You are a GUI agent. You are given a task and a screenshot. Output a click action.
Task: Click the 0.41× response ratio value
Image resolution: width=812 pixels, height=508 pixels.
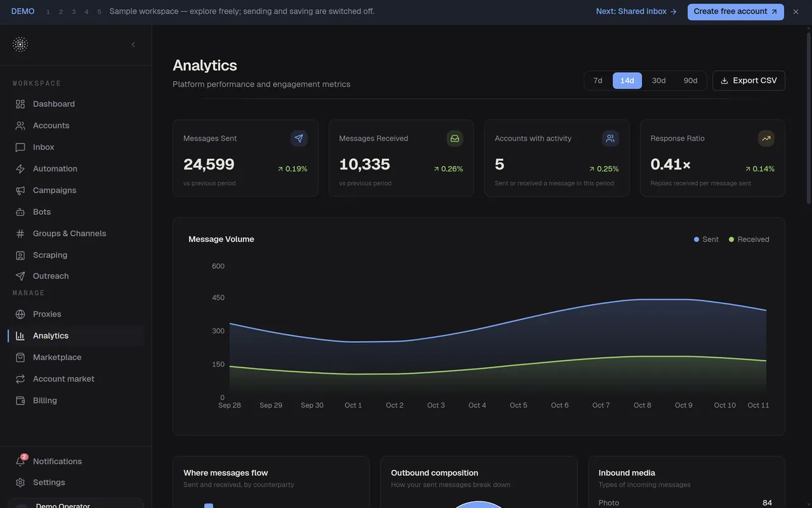click(671, 164)
